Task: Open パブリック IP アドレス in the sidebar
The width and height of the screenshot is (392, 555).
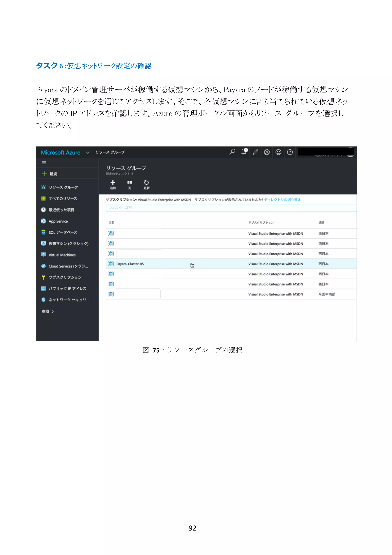Action: point(64,288)
